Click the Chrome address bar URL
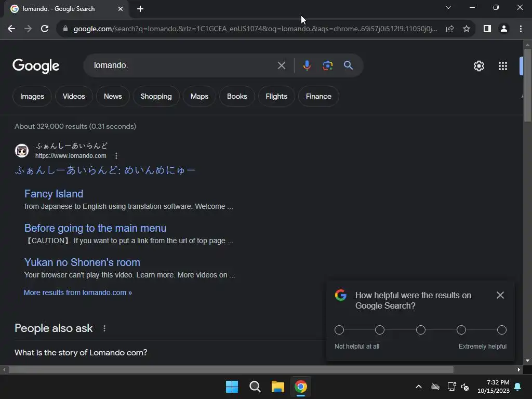This screenshot has width=532, height=399. [255, 29]
